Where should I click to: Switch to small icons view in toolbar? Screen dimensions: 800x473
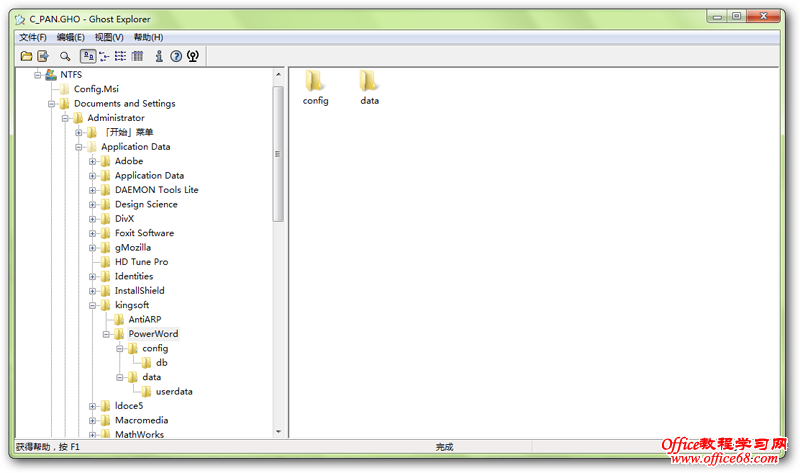point(104,56)
